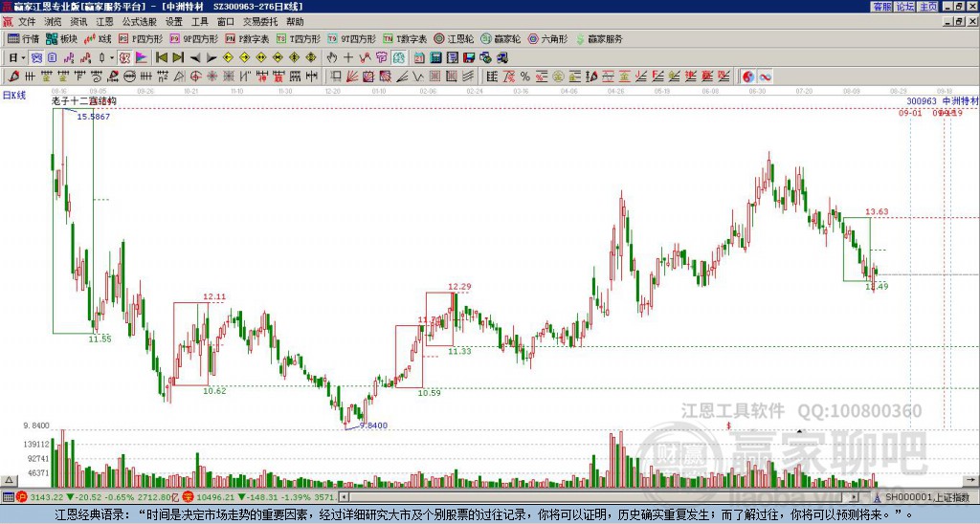Click the black right-arrow icon
980x524 pixels.
click(x=212, y=58)
